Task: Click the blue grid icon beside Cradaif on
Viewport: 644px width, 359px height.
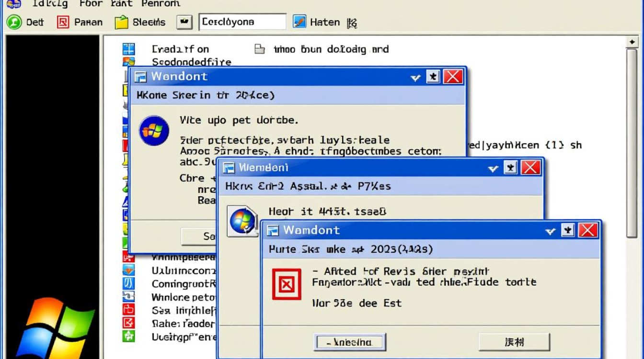Action: click(x=129, y=49)
